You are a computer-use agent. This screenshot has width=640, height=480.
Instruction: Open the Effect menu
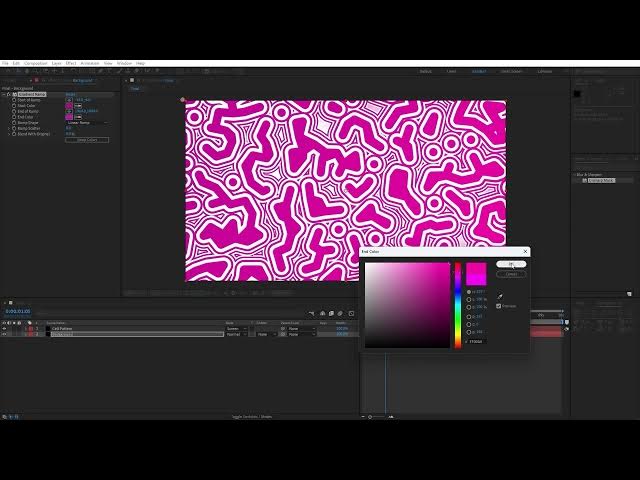click(70, 63)
